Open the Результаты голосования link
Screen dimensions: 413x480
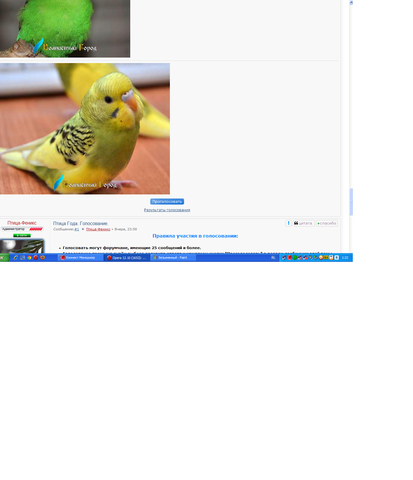tap(167, 210)
